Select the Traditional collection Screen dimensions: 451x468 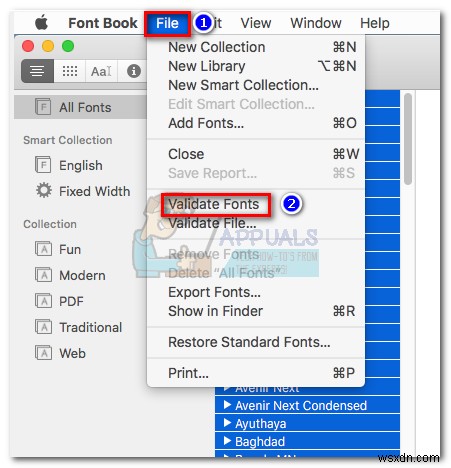[90, 328]
